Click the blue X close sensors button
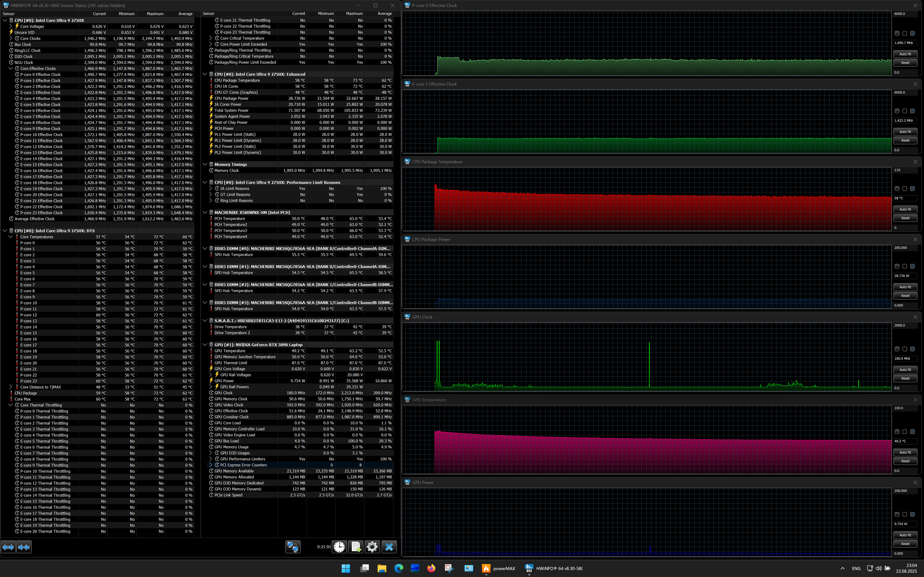This screenshot has width=924, height=577. point(389,547)
